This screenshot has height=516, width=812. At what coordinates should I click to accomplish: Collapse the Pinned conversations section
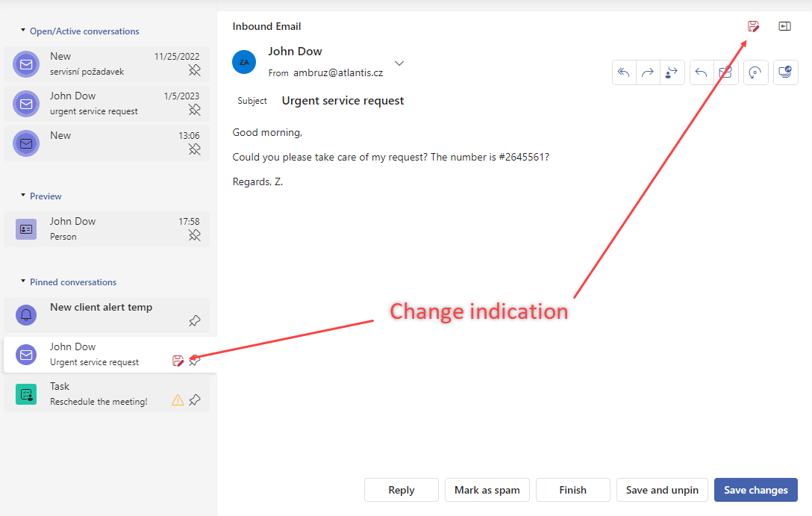coord(23,282)
